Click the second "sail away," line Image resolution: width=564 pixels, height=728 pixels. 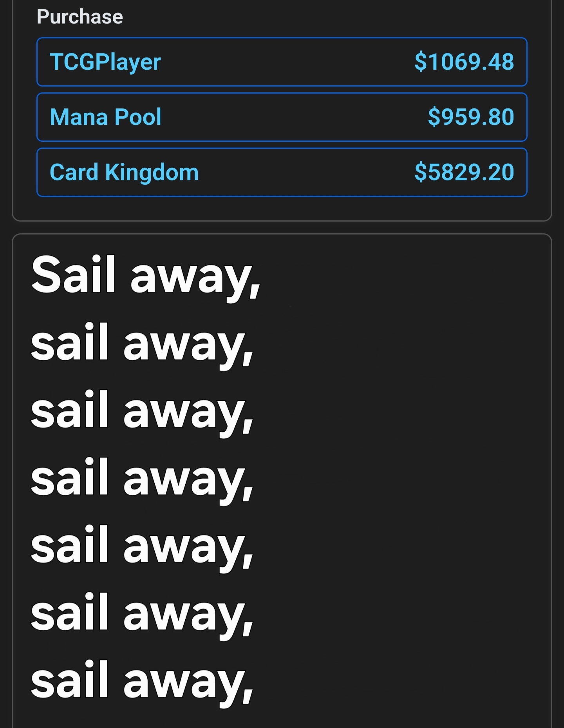pyautogui.click(x=142, y=344)
